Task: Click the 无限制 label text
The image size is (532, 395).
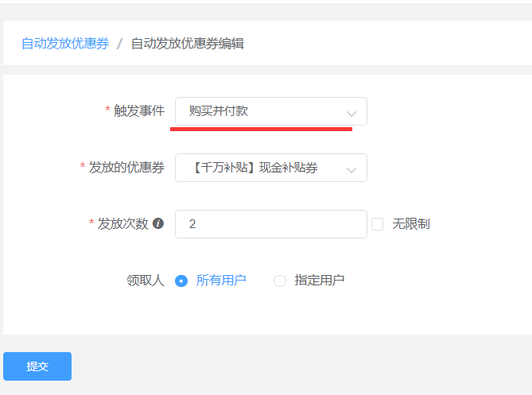Action: 411,224
